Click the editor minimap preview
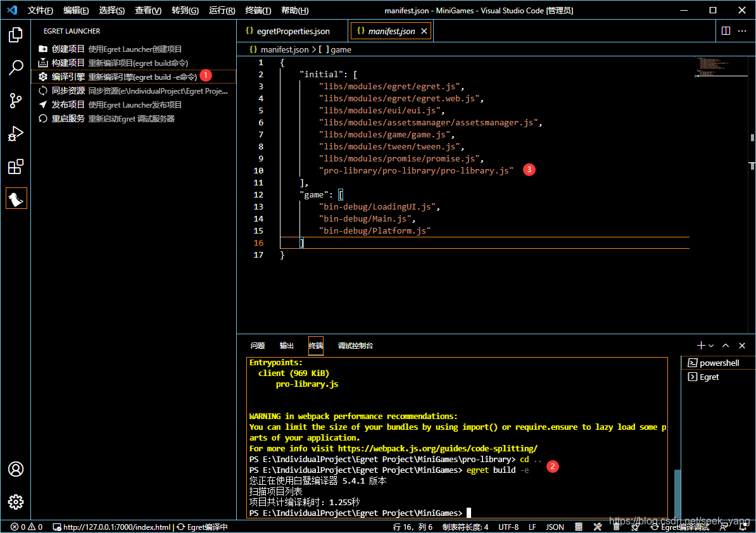The height and width of the screenshot is (533, 756). click(x=721, y=68)
